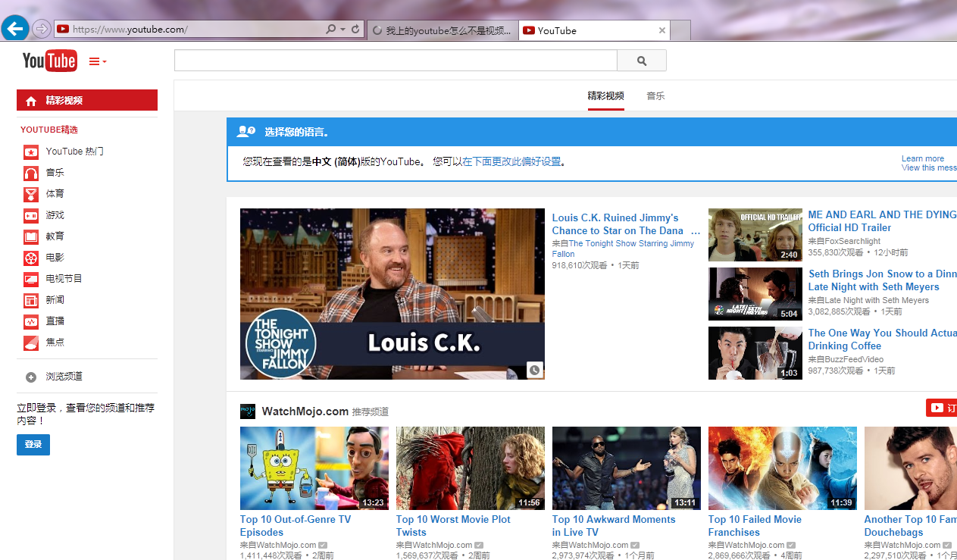Click the address bar search magnifier icon
This screenshot has height=560, width=957.
pos(330,30)
